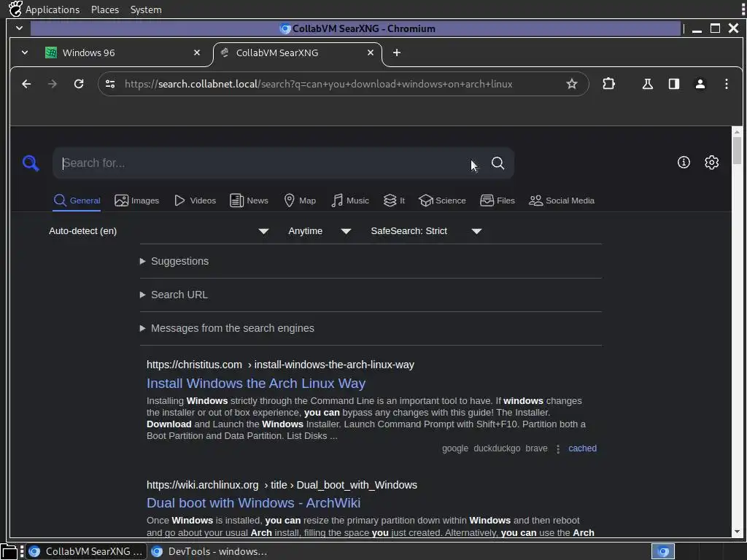
Task: Click the wiki.archlinux.org result URL
Action: [x=282, y=485]
